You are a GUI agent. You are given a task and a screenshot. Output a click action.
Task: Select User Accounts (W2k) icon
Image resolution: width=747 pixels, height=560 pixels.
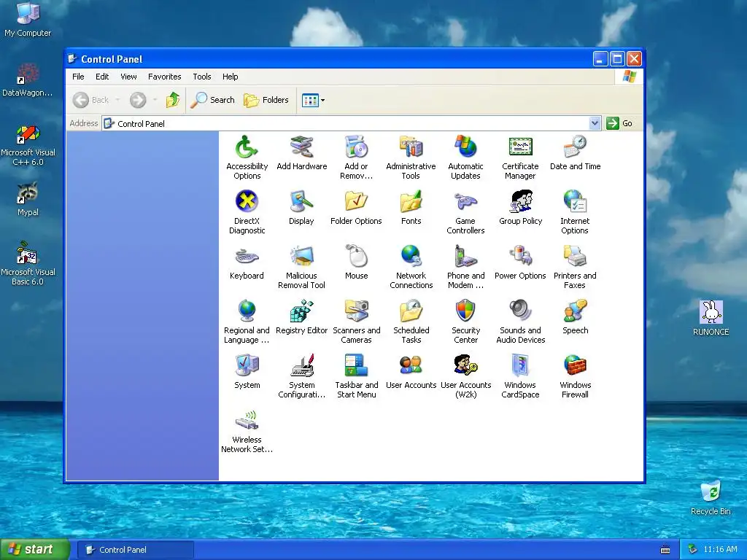click(x=465, y=366)
